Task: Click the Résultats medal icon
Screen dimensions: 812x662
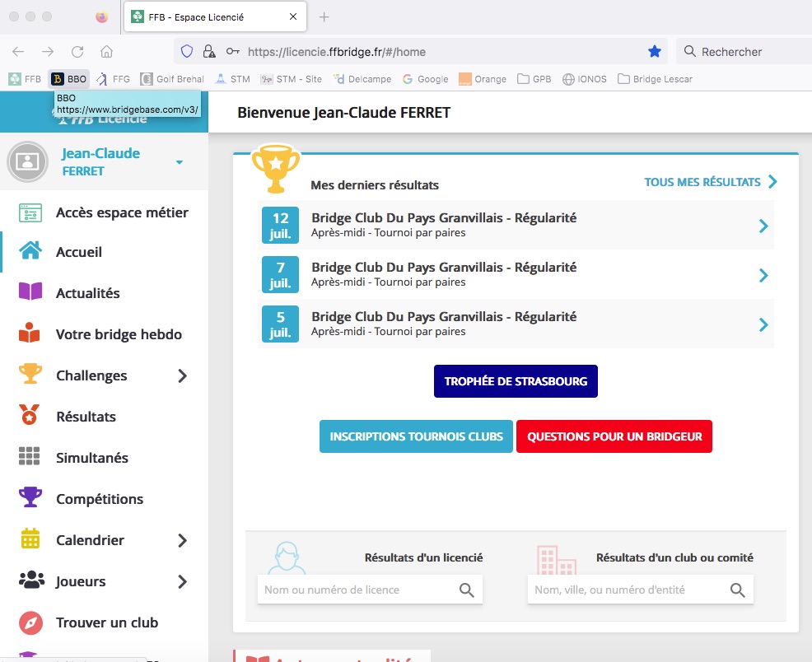Action: coord(30,416)
